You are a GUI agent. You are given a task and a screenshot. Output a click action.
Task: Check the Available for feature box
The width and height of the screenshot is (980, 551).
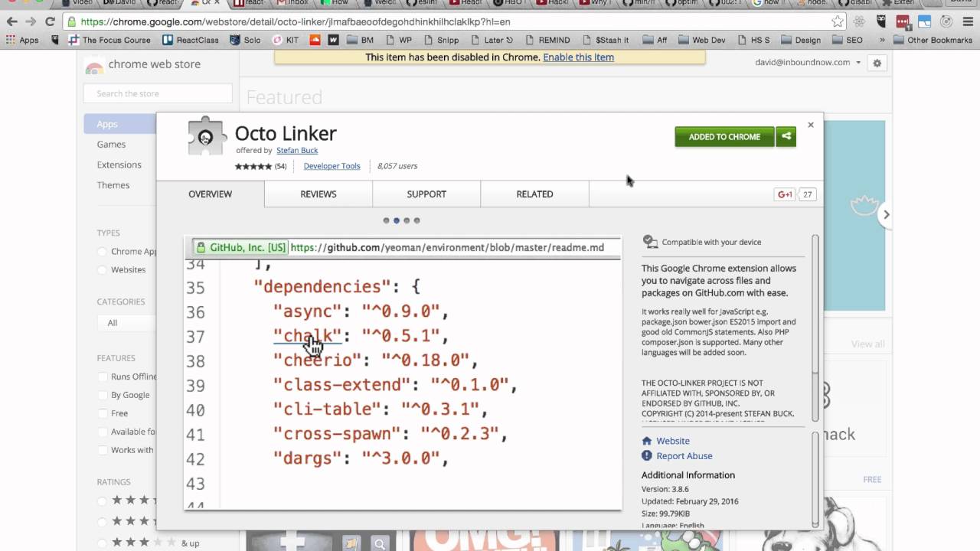[102, 432]
